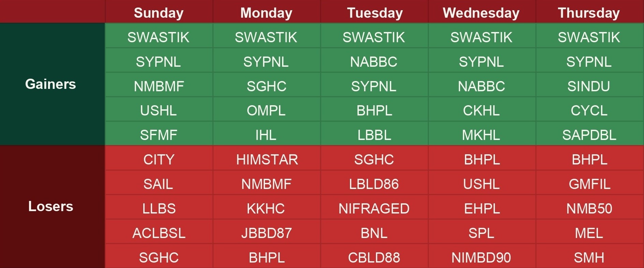Screen dimensions: 644x268
Task: Click the CKHL gainer under Wednesday
Action: tap(481, 111)
